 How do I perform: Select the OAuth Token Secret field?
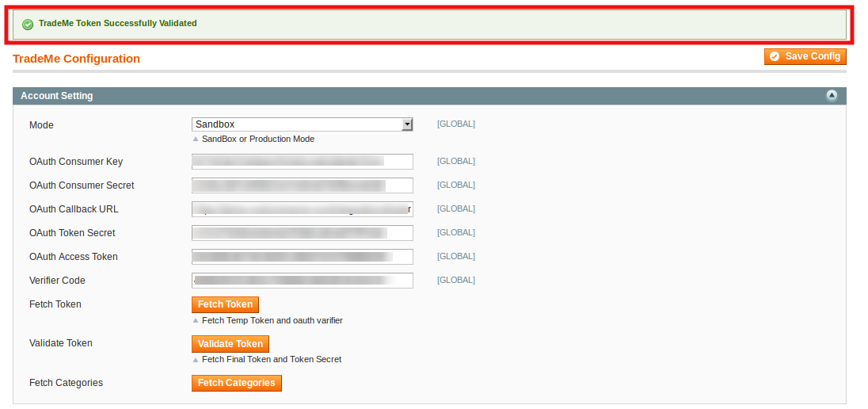click(303, 233)
